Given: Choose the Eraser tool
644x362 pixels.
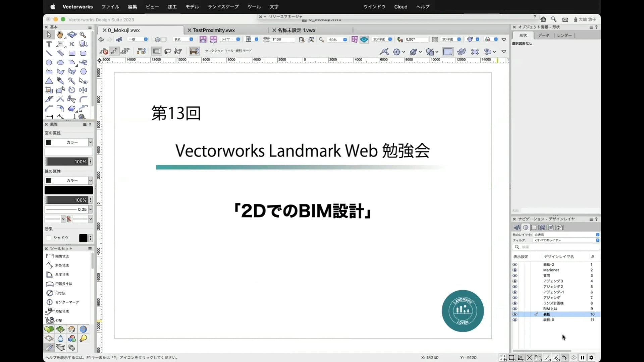Looking at the screenshot, I should point(72,109).
